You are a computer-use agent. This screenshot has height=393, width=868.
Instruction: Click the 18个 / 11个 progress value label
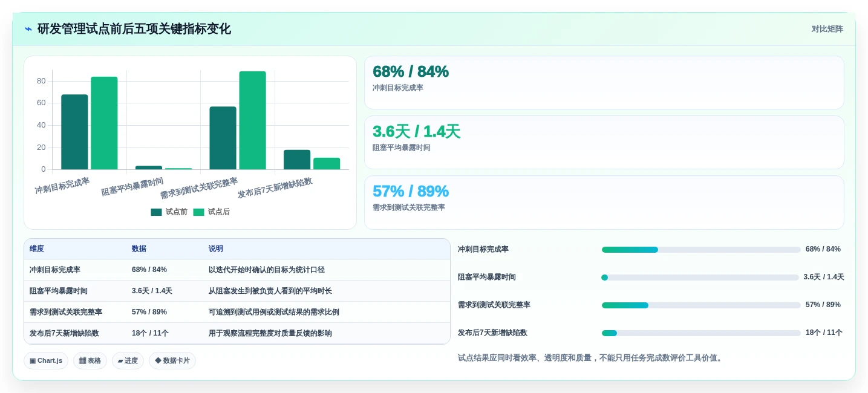pos(824,333)
